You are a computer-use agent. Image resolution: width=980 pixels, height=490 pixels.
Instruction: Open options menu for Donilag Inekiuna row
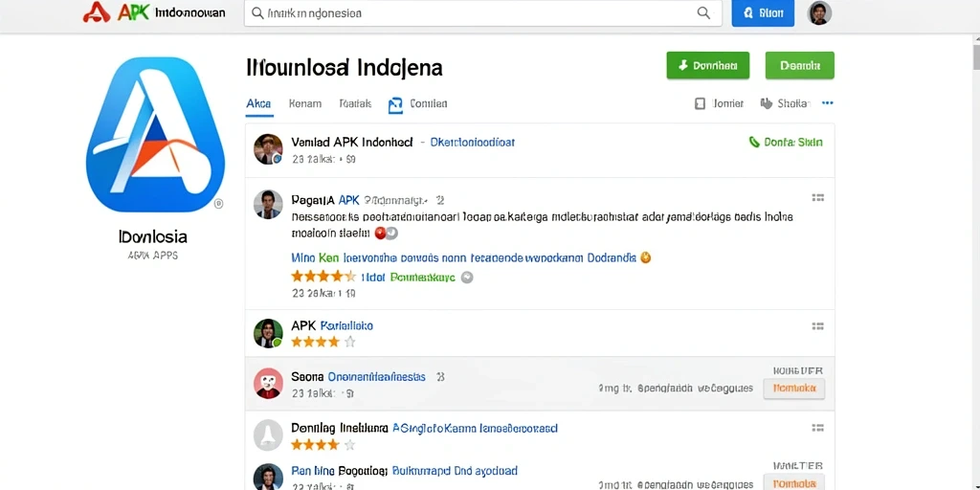click(x=817, y=428)
